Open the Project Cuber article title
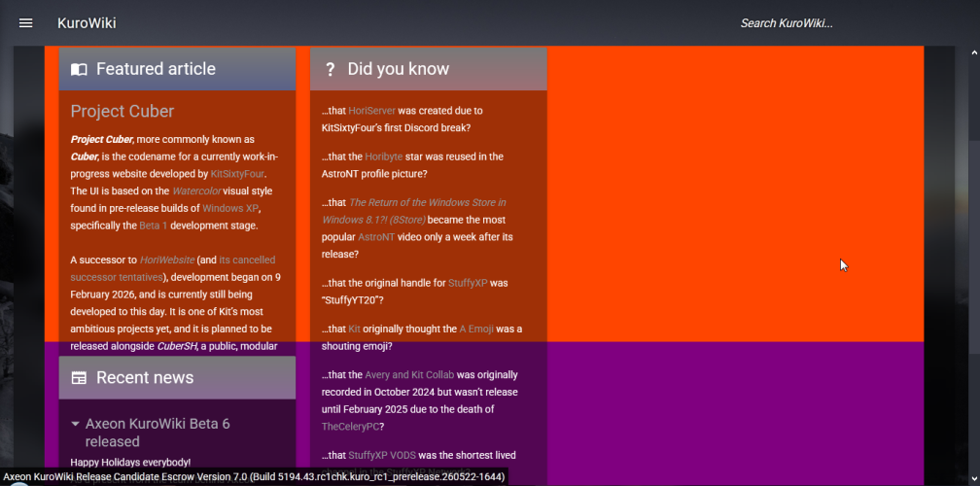The height and width of the screenshot is (486, 980). [x=122, y=111]
